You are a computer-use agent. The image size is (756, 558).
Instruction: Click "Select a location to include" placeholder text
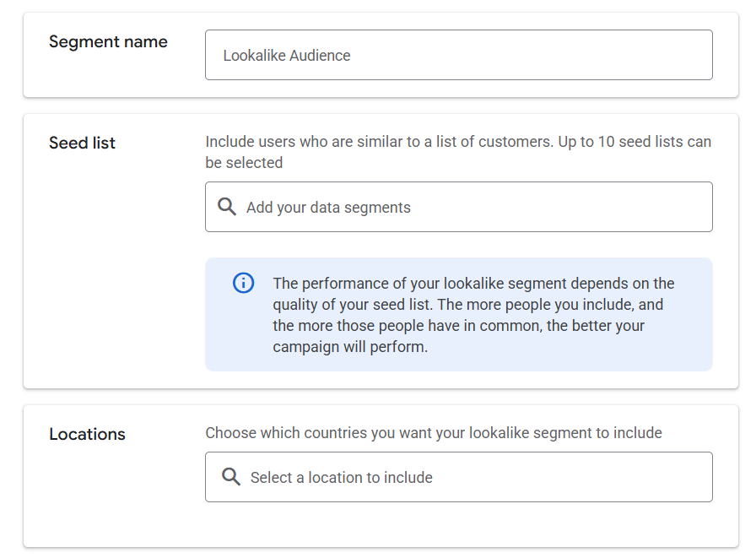point(341,478)
